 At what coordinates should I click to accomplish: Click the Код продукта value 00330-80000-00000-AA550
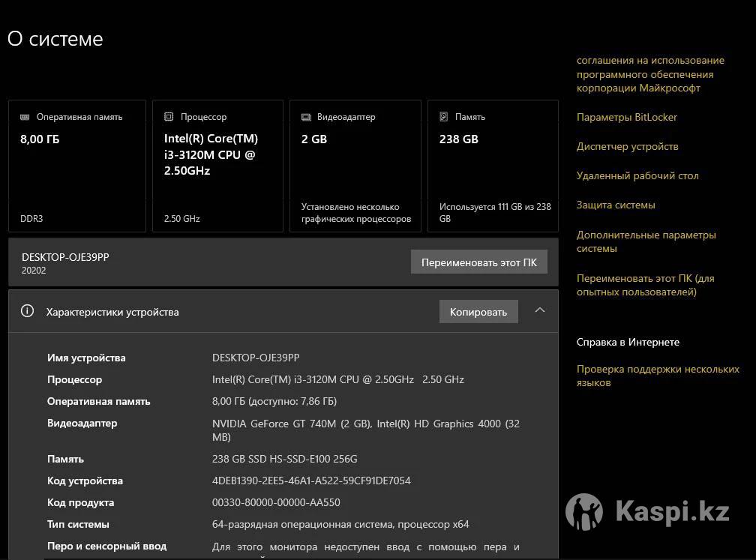point(275,502)
